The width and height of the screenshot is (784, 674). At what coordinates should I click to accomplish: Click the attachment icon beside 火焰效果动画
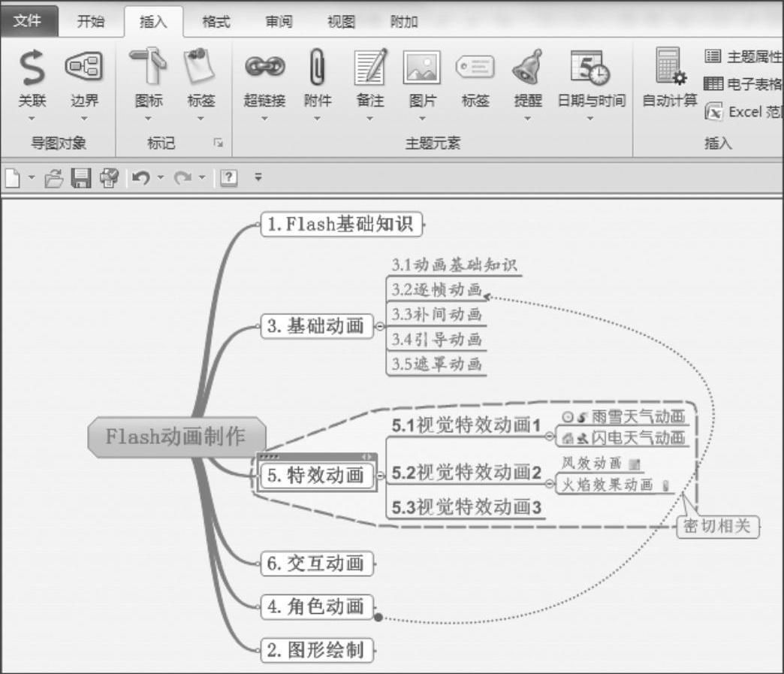coord(665,485)
